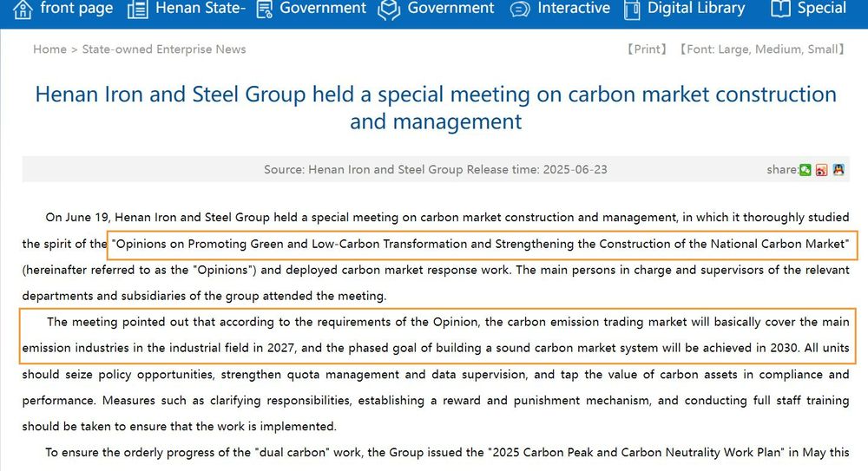Viewport: 868px width, 471px height.
Task: Click the document-search icon before first Government
Action: click(265, 10)
